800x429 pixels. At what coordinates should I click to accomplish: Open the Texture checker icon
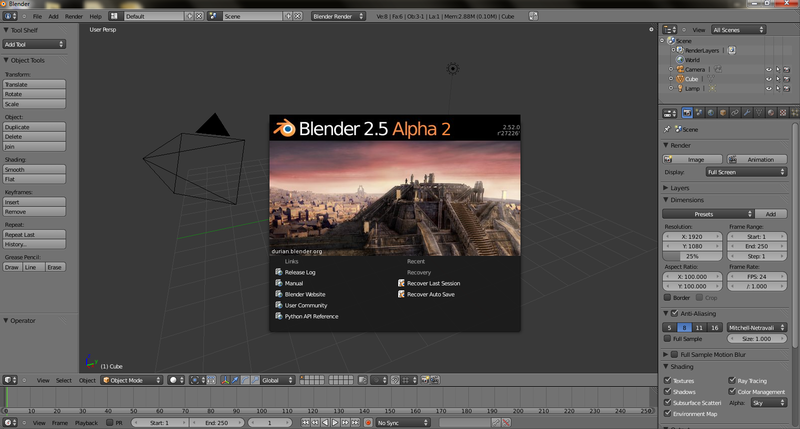(783, 113)
